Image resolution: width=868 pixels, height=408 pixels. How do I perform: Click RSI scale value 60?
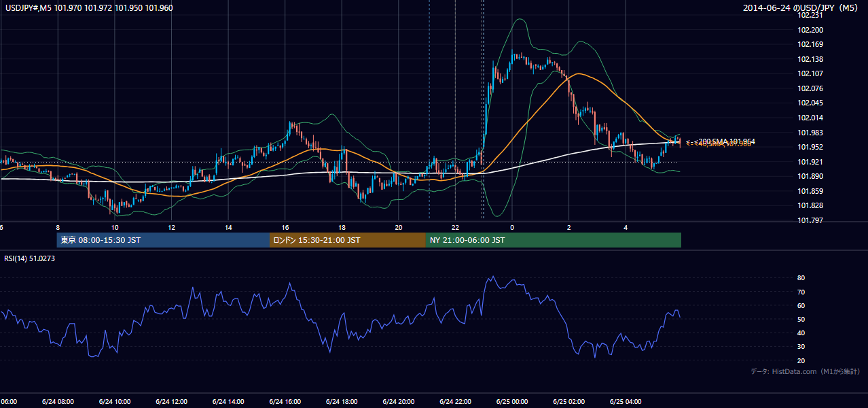pyautogui.click(x=801, y=305)
